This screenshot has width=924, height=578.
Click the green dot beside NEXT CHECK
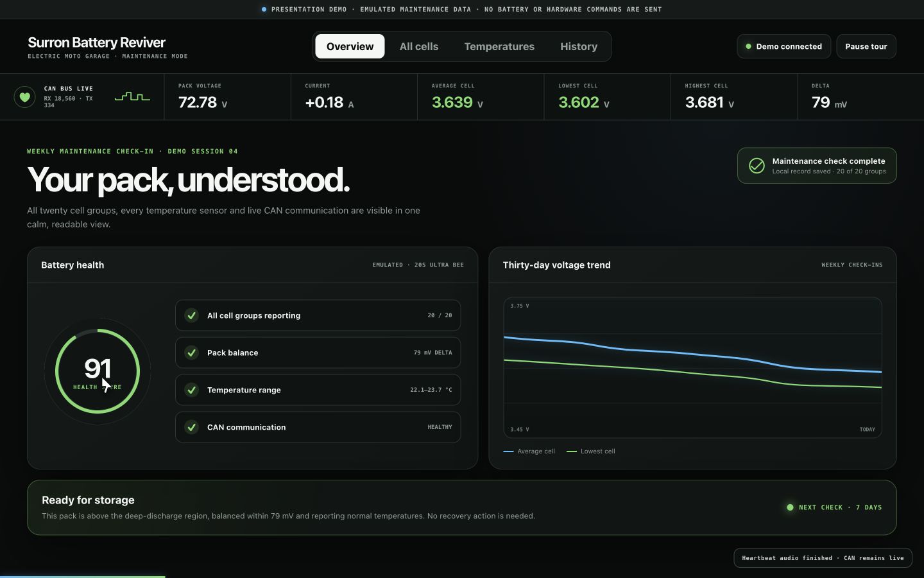click(790, 507)
